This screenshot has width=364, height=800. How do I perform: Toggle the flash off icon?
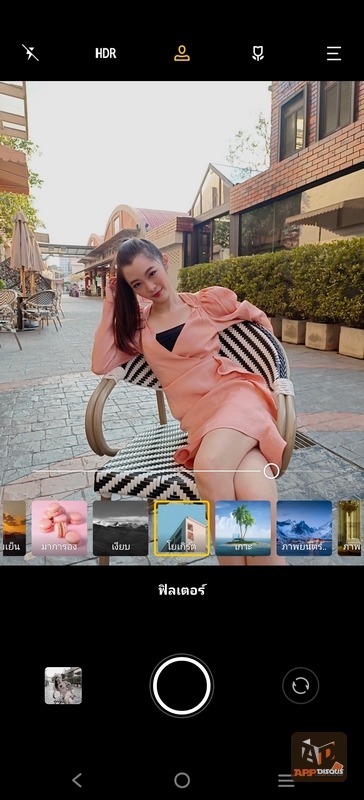click(x=30, y=53)
